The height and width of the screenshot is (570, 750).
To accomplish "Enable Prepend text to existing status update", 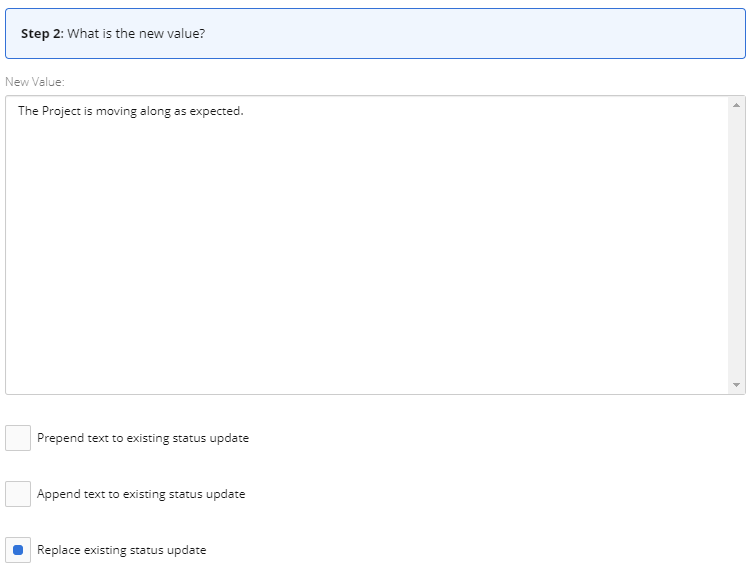I will 18,438.
